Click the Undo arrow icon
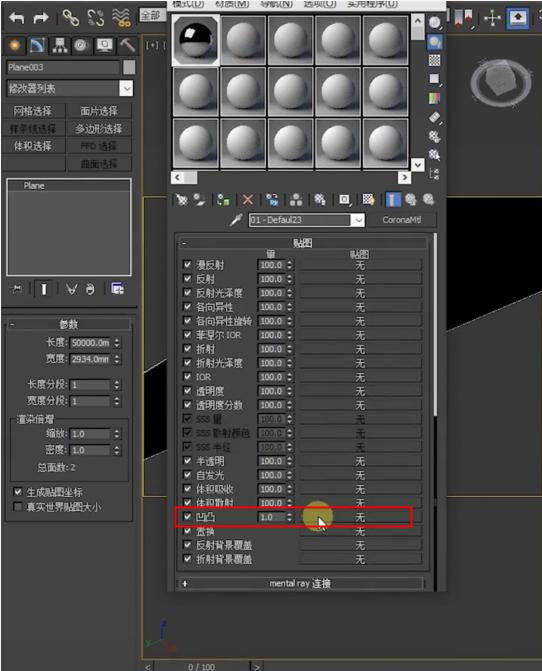The height and width of the screenshot is (671, 542). [x=17, y=18]
